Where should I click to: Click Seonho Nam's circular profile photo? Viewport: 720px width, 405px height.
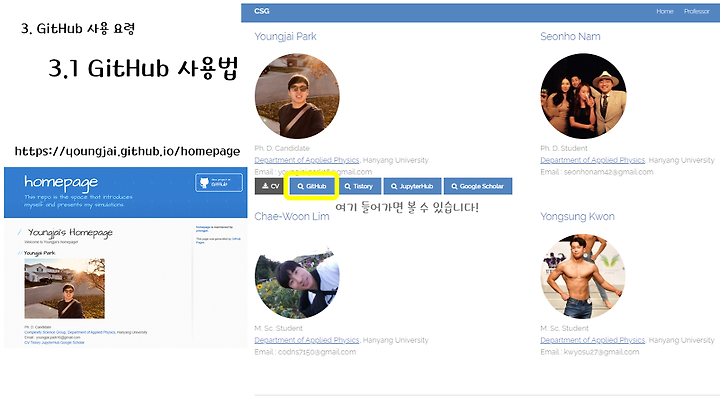pyautogui.click(x=583, y=96)
